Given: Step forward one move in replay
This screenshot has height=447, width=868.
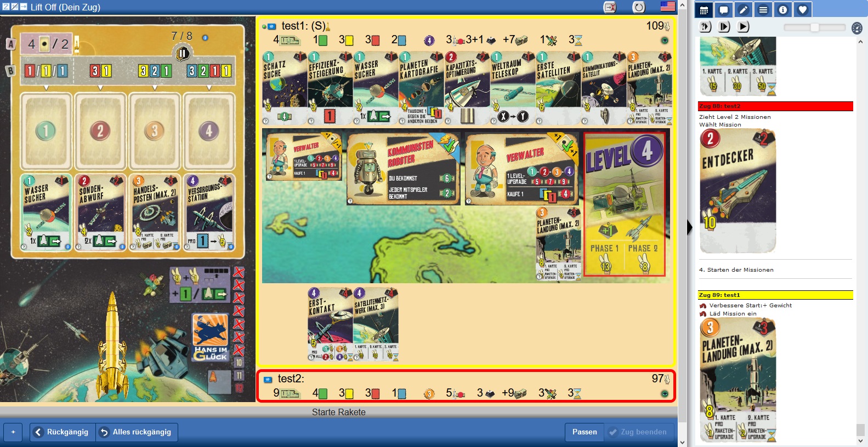Looking at the screenshot, I should click(724, 27).
